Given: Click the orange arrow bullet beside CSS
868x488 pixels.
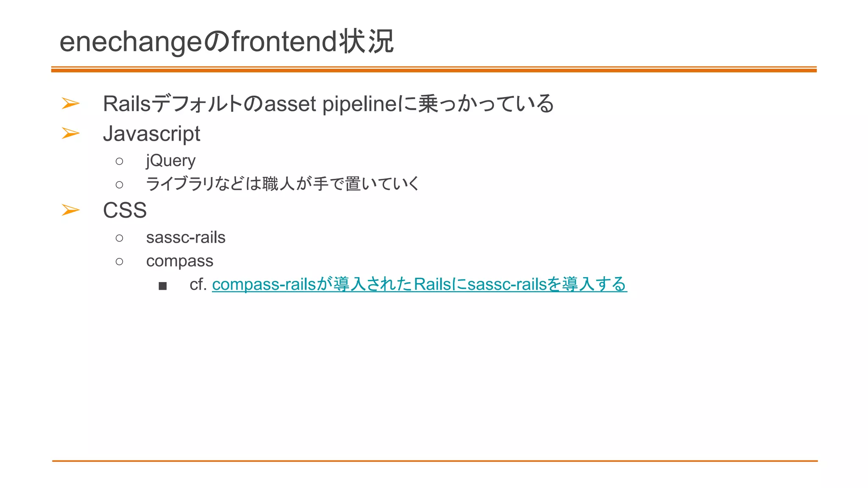Looking at the screenshot, I should [70, 210].
